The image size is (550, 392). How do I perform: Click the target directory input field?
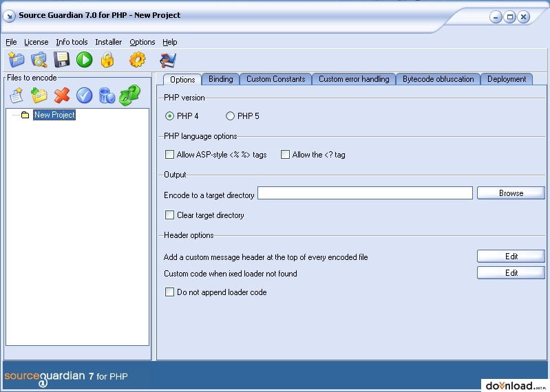365,193
